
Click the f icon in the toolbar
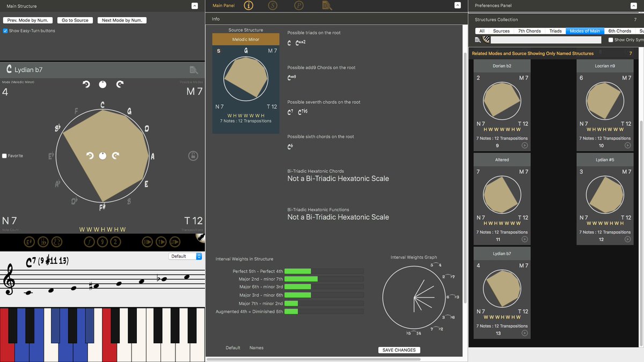tap(89, 242)
